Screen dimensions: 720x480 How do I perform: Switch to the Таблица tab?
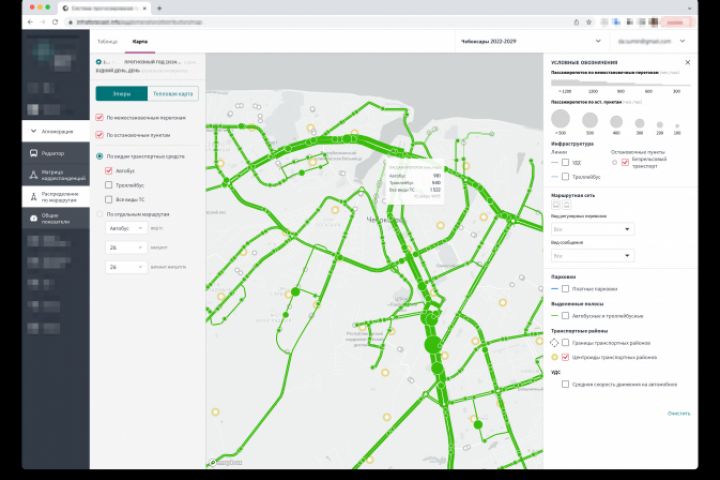click(x=107, y=41)
